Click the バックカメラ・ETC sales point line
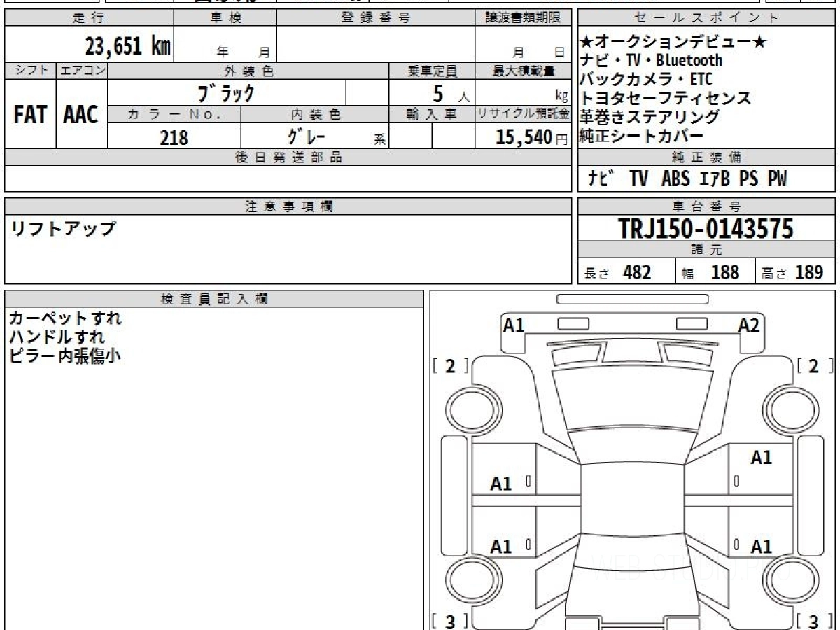The width and height of the screenshot is (840, 630). pos(645,79)
